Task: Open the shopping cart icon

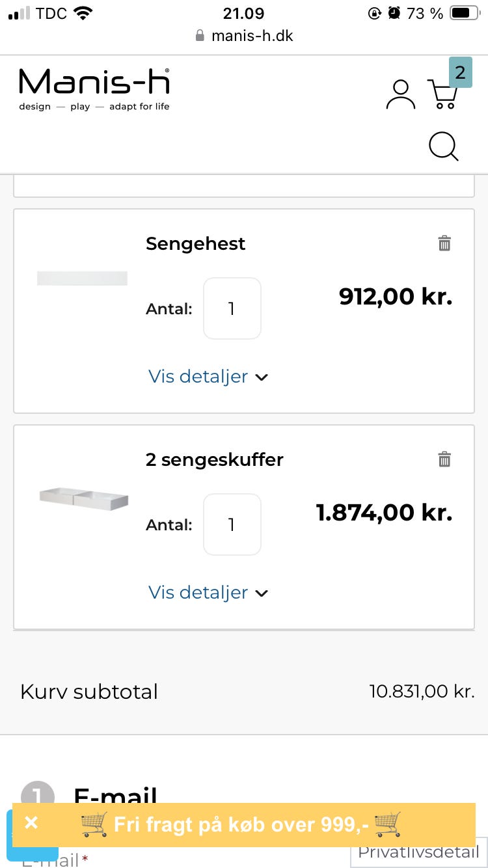Action: pyautogui.click(x=443, y=95)
